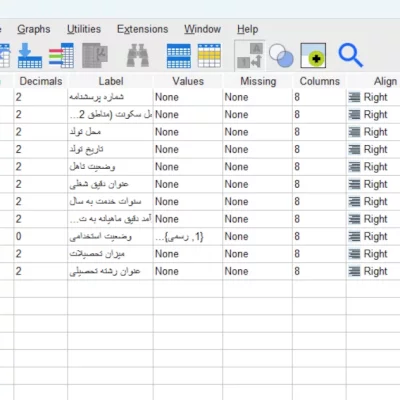Click the Go to Variable toolbar icon
This screenshot has width=400, height=400.
point(30,55)
